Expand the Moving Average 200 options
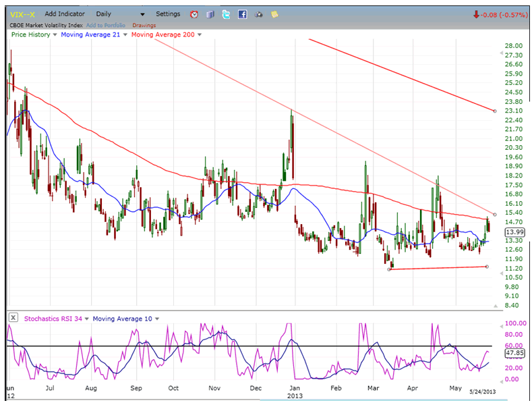Viewport: 532px width, 407px height. 200,34
